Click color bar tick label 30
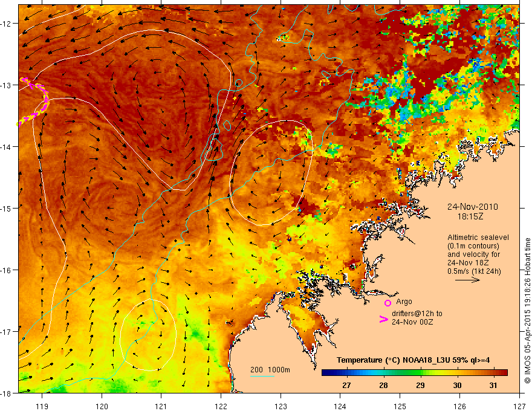This screenshot has width=532, height=411. point(458,385)
